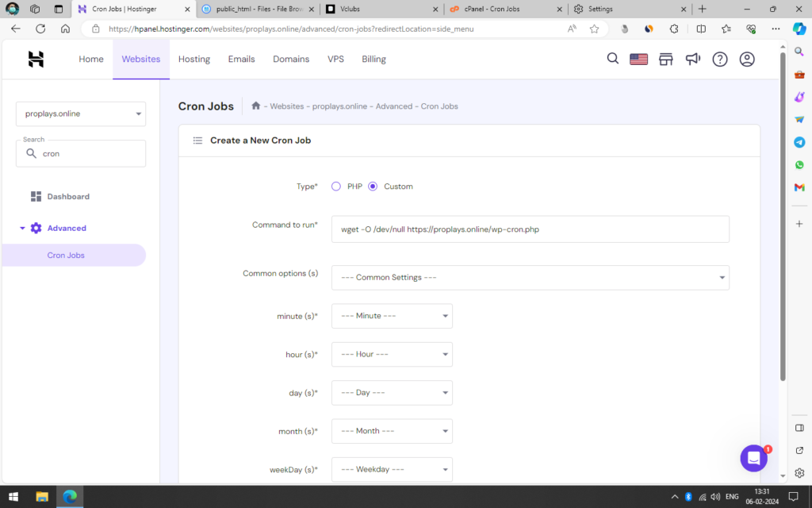Open the proplays.online website selector

tap(81, 114)
